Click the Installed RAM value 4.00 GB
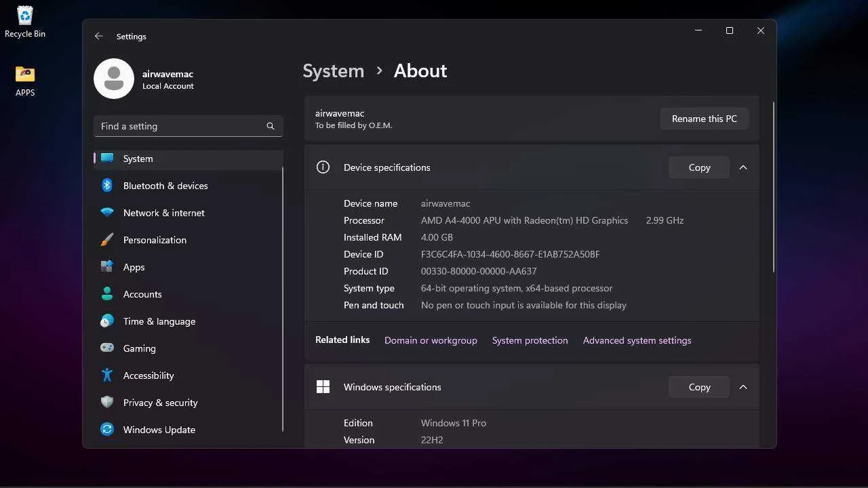868x488 pixels. [x=437, y=237]
